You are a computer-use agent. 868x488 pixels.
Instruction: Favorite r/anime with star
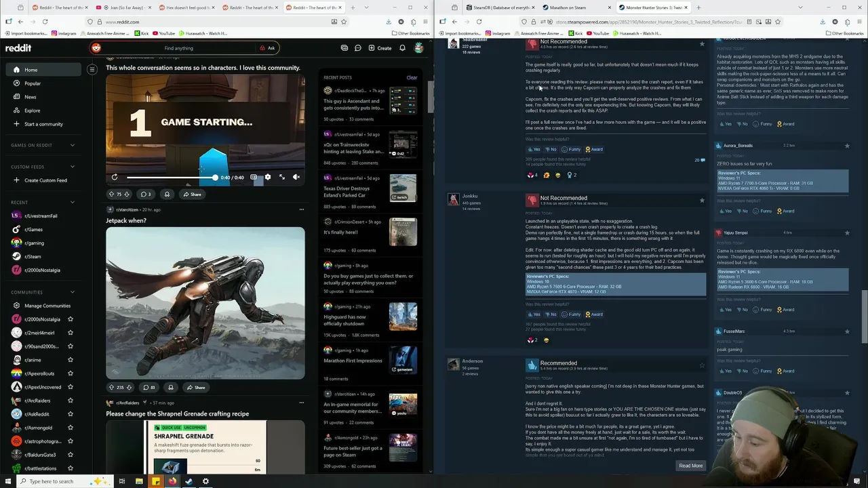pyautogui.click(x=71, y=360)
